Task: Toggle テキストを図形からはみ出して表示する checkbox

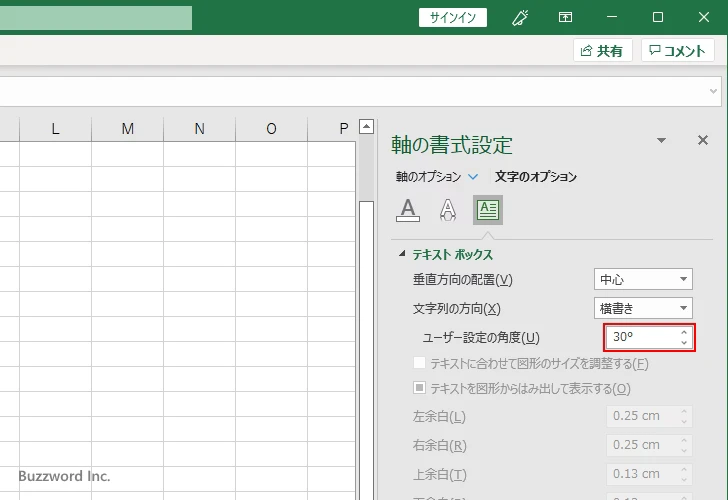Action: coord(419,388)
